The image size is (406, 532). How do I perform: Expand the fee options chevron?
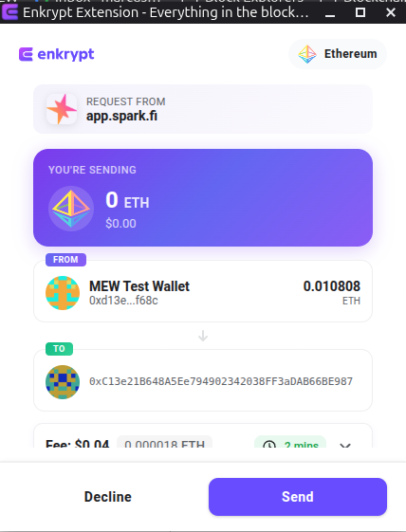click(x=345, y=445)
